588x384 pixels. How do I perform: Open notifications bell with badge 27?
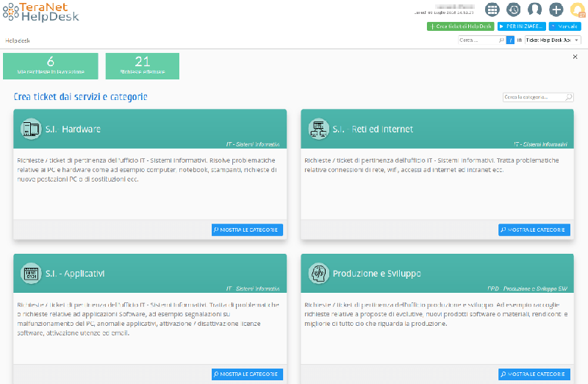578,10
